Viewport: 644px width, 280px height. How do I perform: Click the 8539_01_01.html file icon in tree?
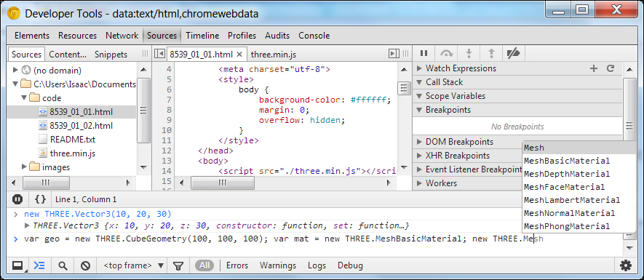coord(43,112)
